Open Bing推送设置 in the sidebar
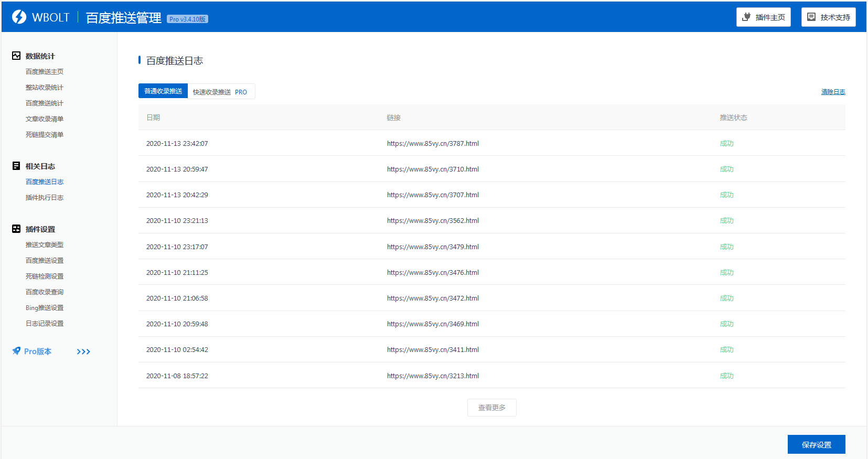Viewport: 868px width, 459px height. click(45, 308)
